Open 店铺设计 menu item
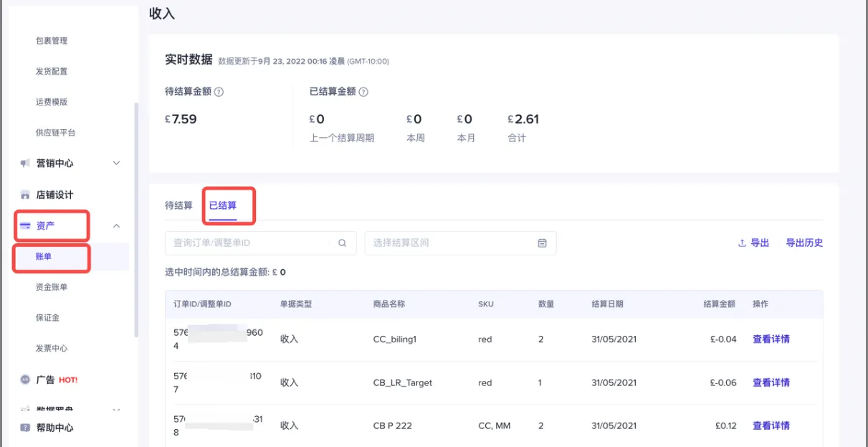868x447 pixels. tap(54, 194)
